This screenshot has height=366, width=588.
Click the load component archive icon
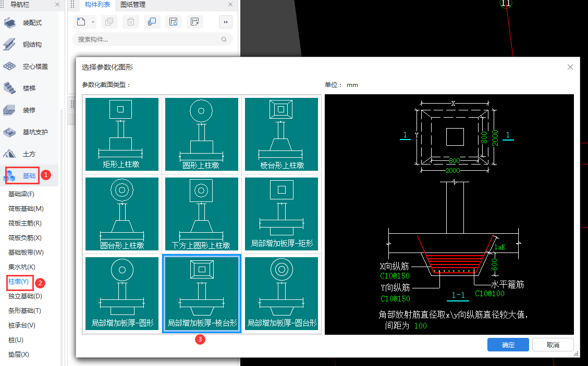(x=194, y=22)
